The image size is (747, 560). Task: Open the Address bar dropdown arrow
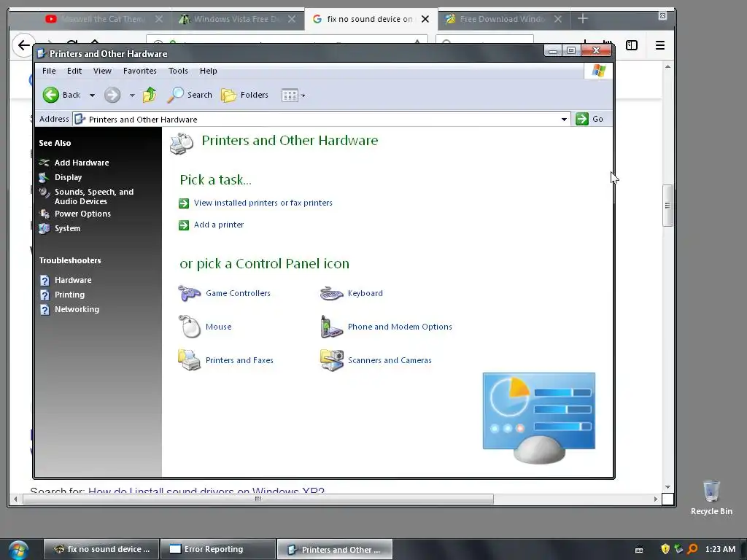564,119
